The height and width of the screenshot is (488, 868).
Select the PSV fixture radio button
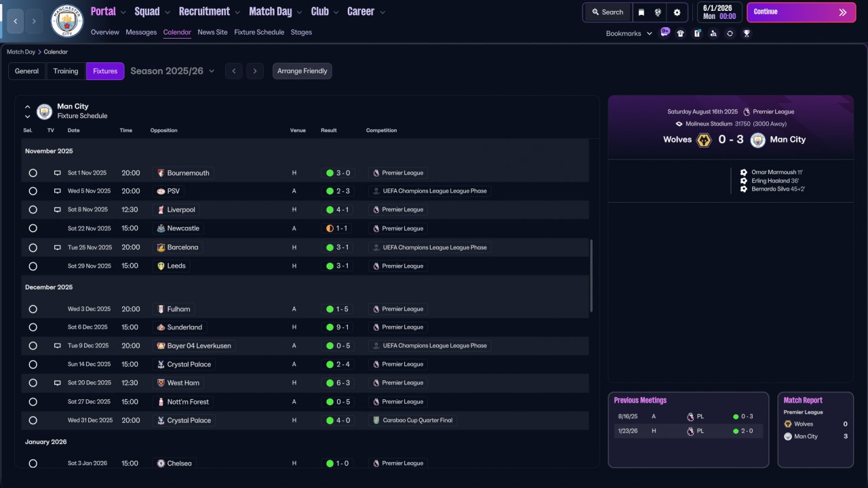tap(33, 191)
